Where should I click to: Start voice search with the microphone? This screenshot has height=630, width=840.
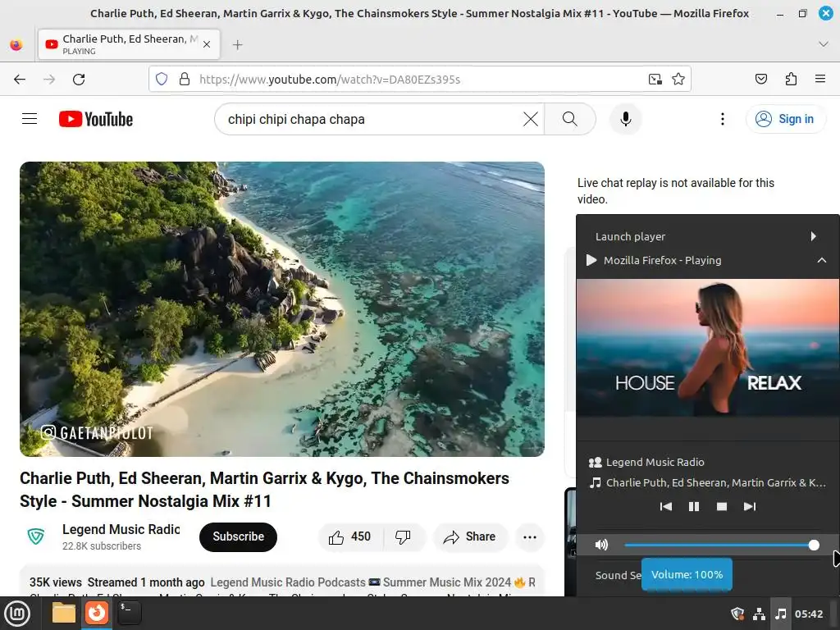(625, 119)
